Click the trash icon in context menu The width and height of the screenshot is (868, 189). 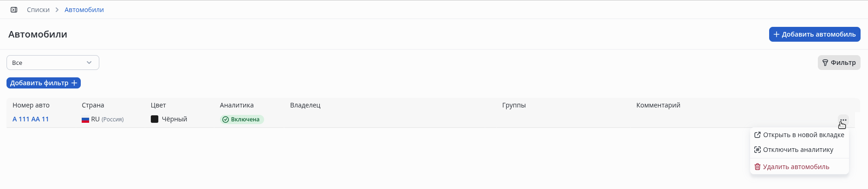[758, 167]
